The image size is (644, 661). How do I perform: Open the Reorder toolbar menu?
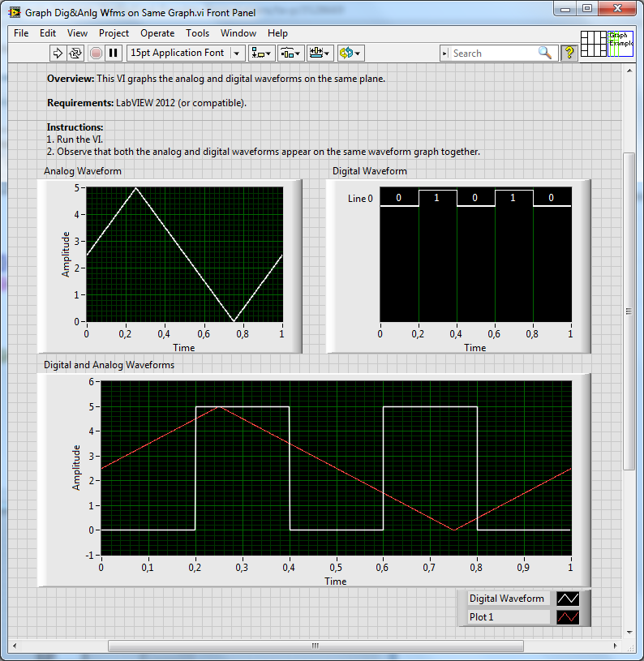[x=350, y=53]
